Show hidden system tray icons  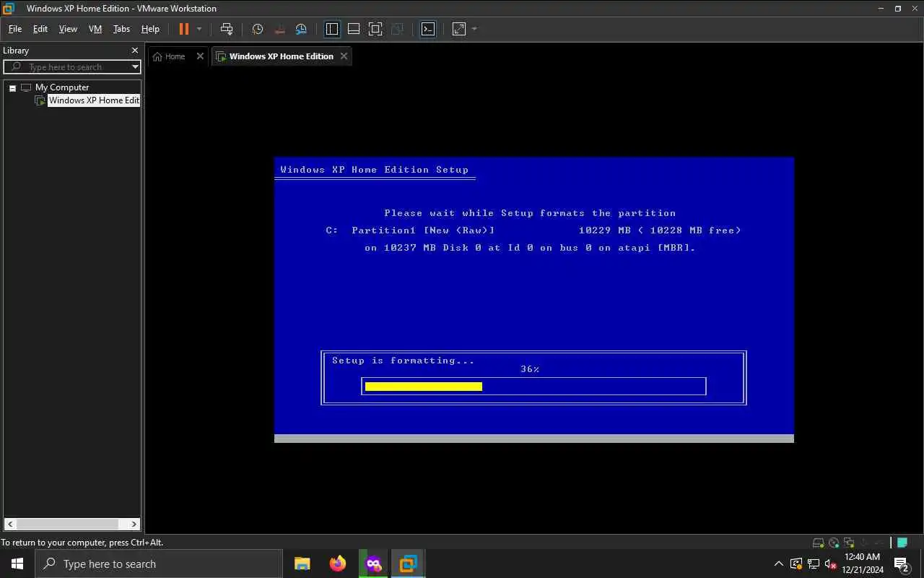coord(778,564)
